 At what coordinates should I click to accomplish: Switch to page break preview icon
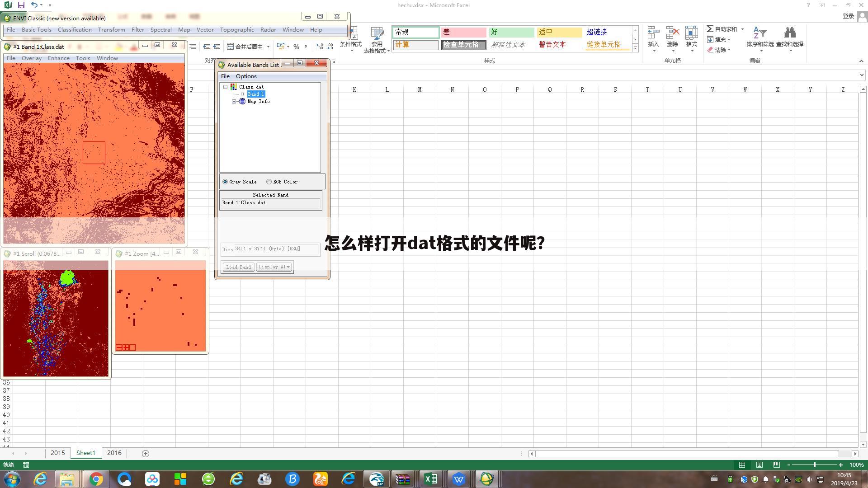pyautogui.click(x=776, y=465)
